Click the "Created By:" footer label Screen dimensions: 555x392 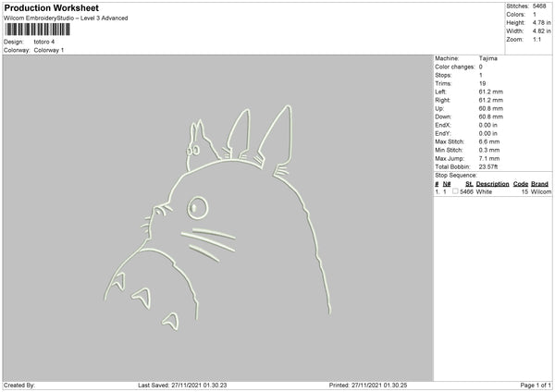point(19,386)
